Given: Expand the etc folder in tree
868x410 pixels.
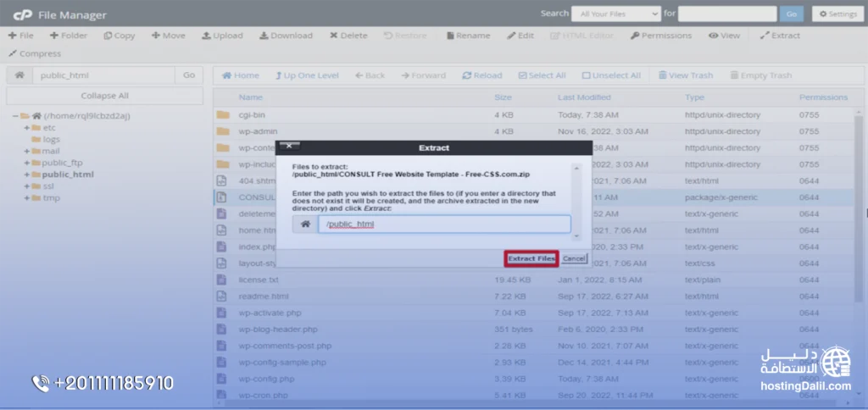Looking at the screenshot, I should click(x=26, y=128).
